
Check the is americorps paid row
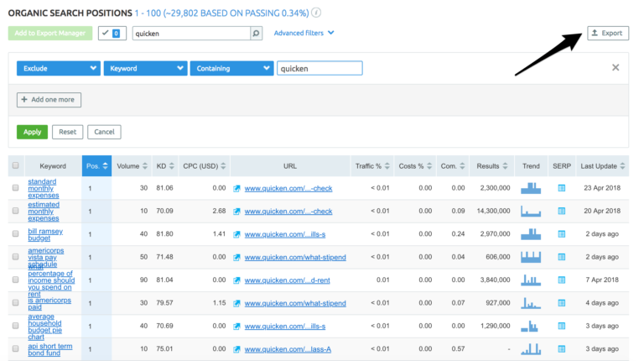16,302
